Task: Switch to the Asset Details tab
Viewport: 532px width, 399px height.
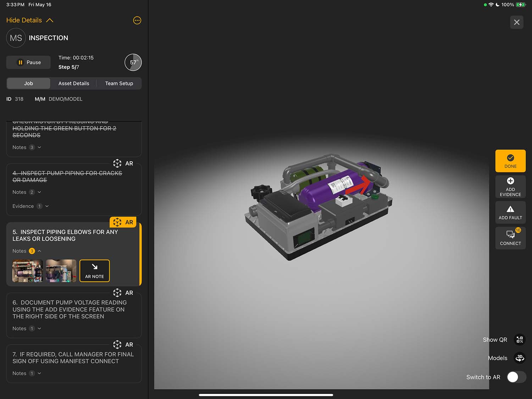Action: (74, 83)
